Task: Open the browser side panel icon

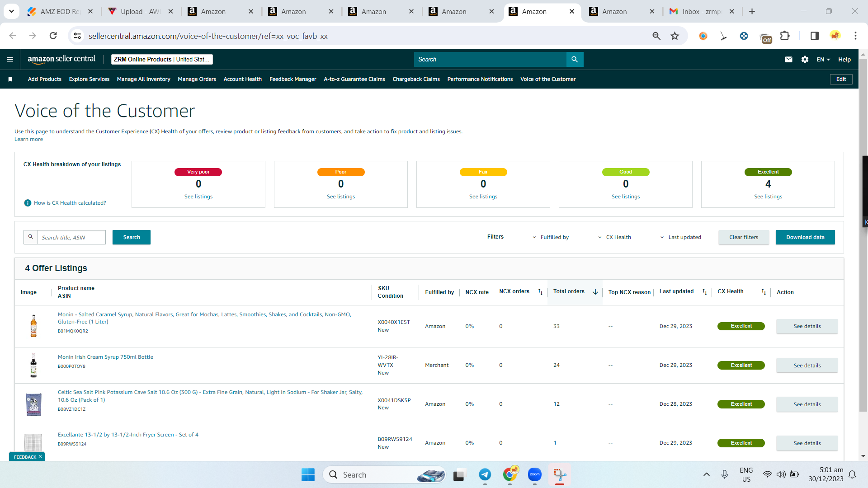Action: pyautogui.click(x=815, y=36)
